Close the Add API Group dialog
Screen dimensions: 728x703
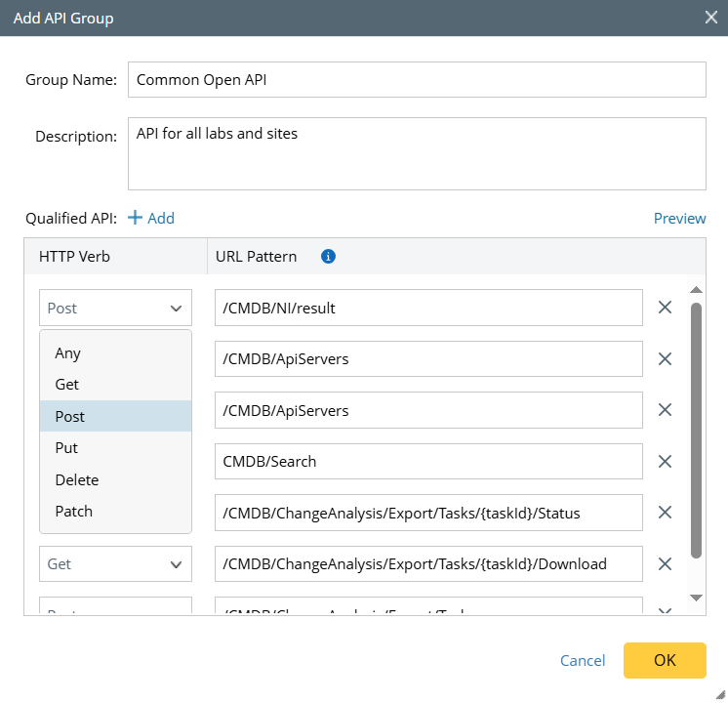711,17
